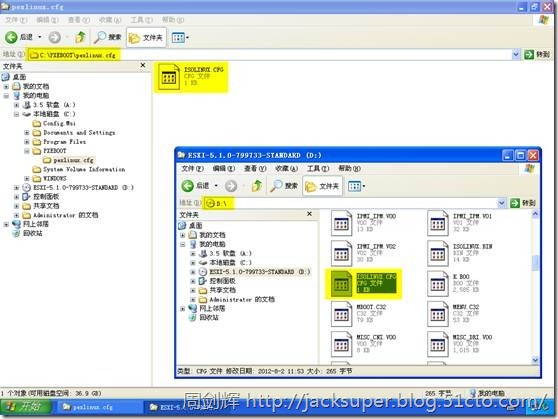Screen dimensions: 558x419
Task: Open Views icon in ESXI D: window
Action: (354, 186)
